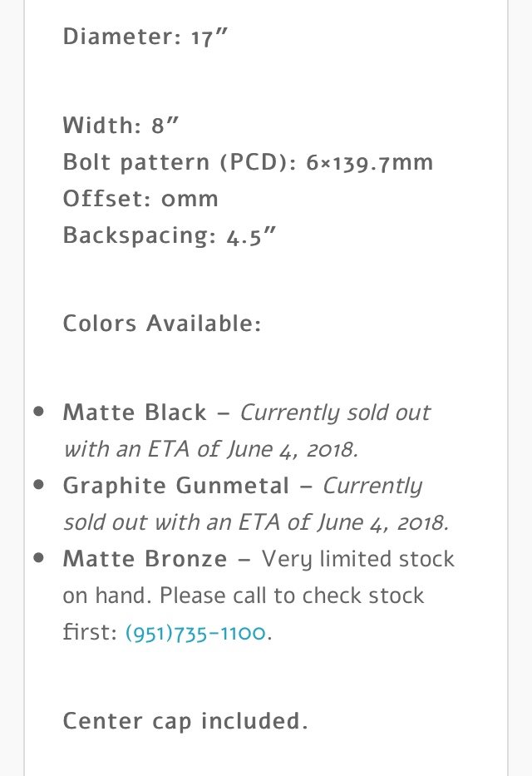
Task: Click the Graphite Gunmetal bullet point
Action: click(x=39, y=485)
